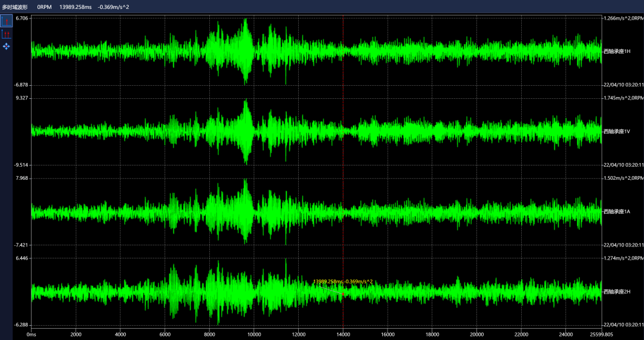Select the 西轴承座1V channel label

click(617, 131)
